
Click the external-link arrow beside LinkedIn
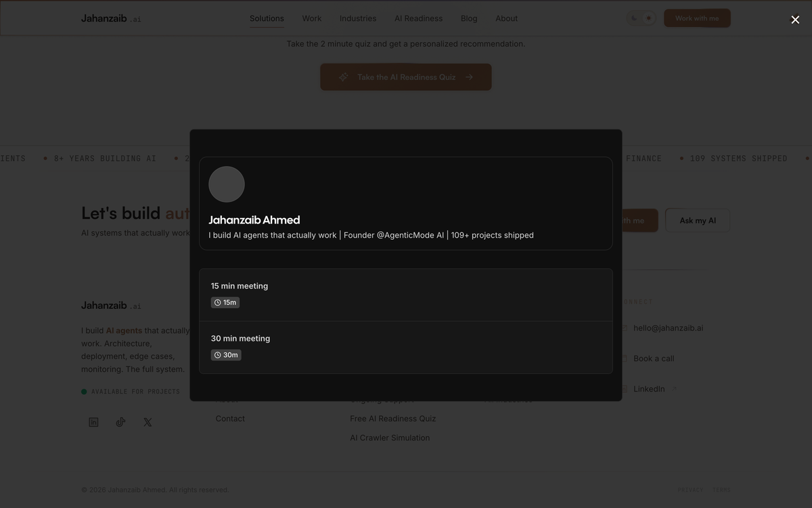click(673, 387)
